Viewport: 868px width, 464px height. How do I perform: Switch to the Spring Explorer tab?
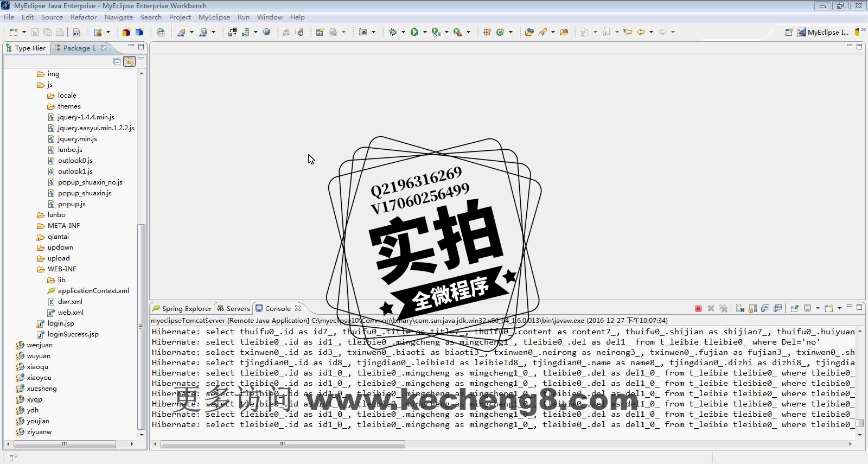[x=182, y=308]
